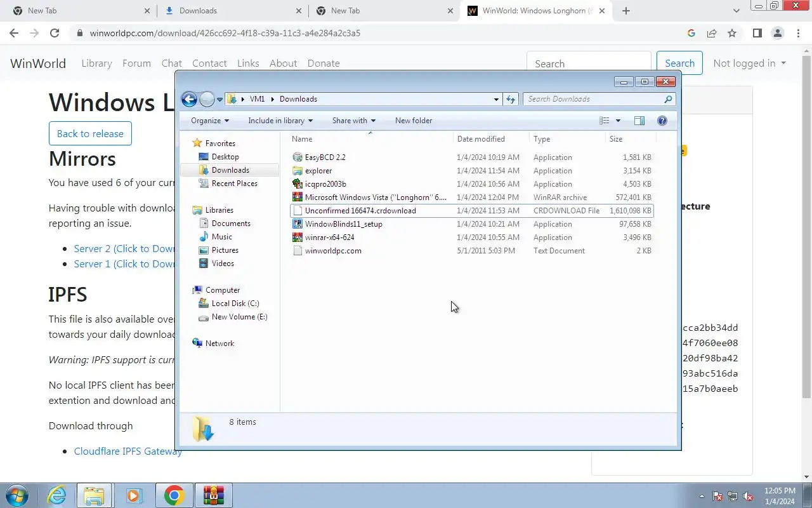
Task: Click the WinWorld Search button
Action: [x=679, y=63]
